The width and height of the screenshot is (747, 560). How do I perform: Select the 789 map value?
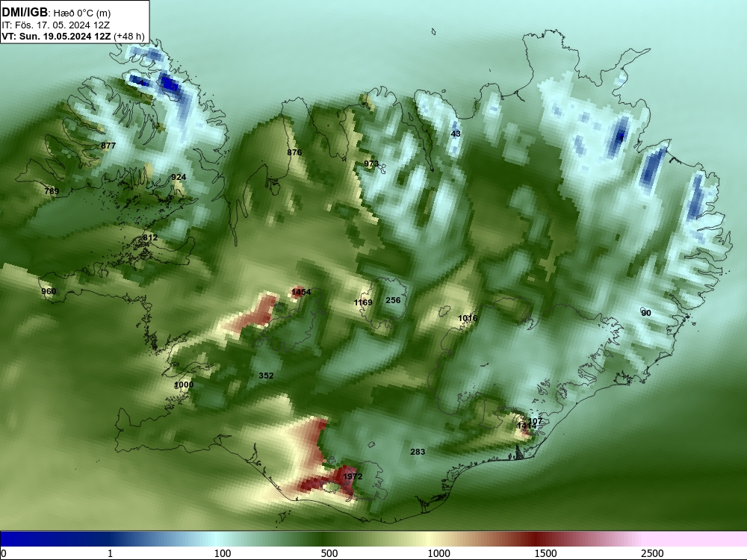coord(52,191)
